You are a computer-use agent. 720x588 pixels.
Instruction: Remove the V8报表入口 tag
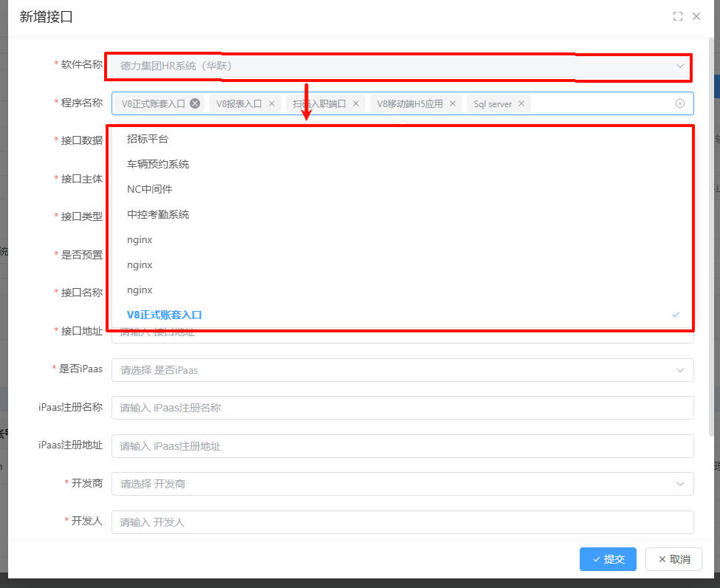(272, 104)
